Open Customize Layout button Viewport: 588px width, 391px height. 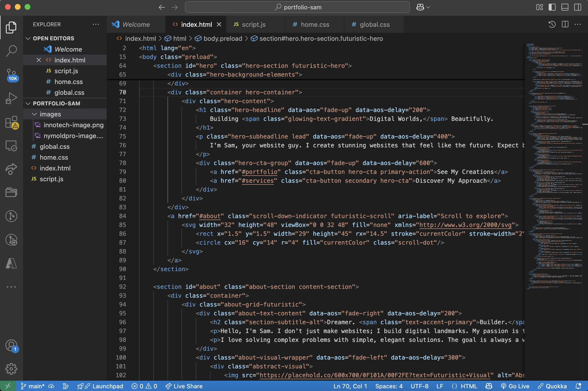coord(539,7)
